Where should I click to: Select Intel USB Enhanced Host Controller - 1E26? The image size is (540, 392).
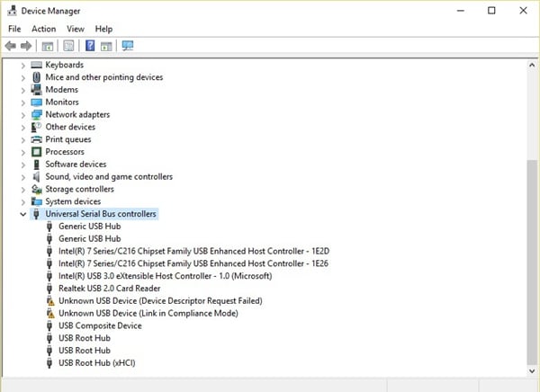click(x=193, y=263)
